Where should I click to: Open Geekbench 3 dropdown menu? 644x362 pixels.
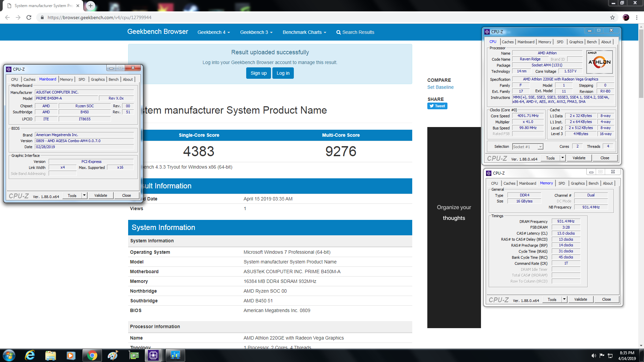tap(256, 32)
